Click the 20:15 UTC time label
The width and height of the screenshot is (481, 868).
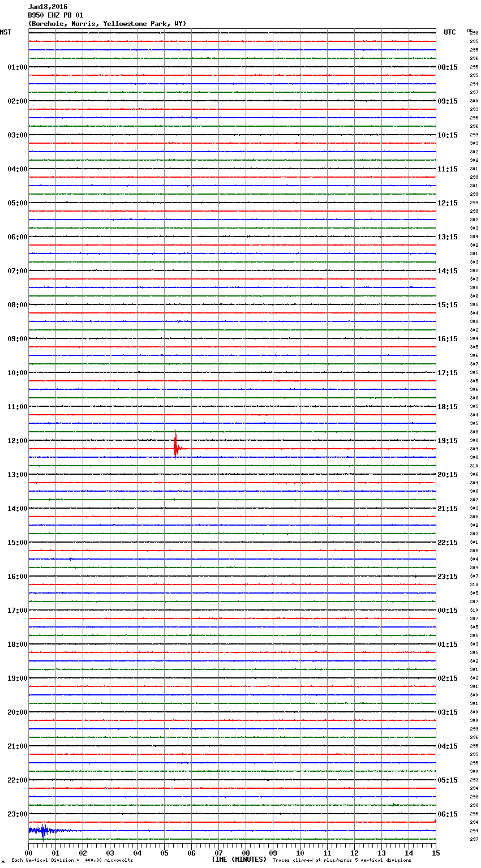click(448, 475)
